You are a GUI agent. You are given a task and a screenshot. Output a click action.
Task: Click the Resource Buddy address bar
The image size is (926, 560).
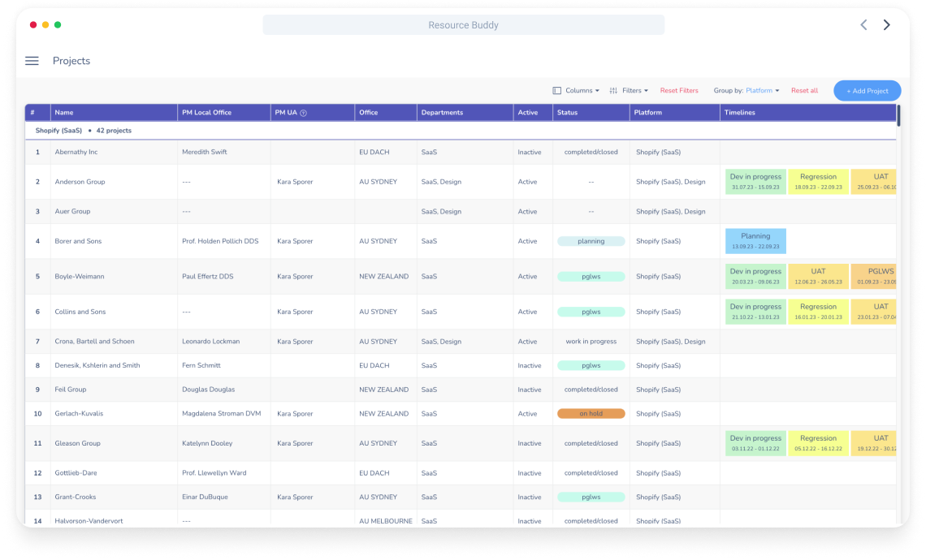click(463, 25)
